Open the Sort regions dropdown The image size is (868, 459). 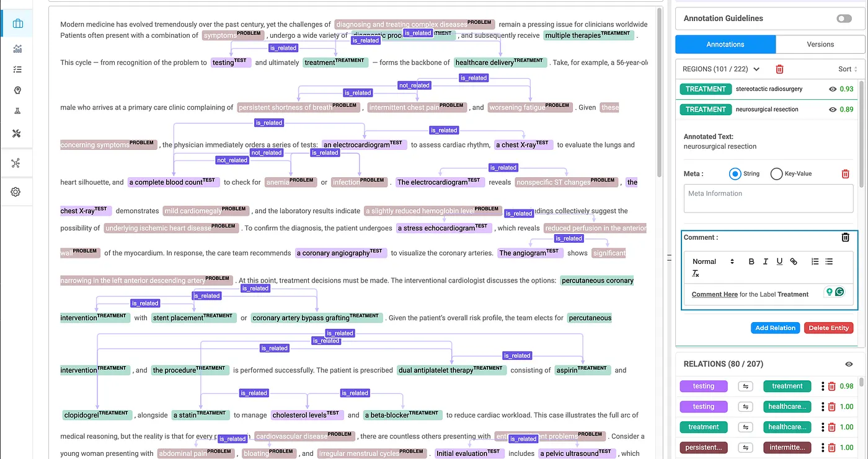coord(848,69)
